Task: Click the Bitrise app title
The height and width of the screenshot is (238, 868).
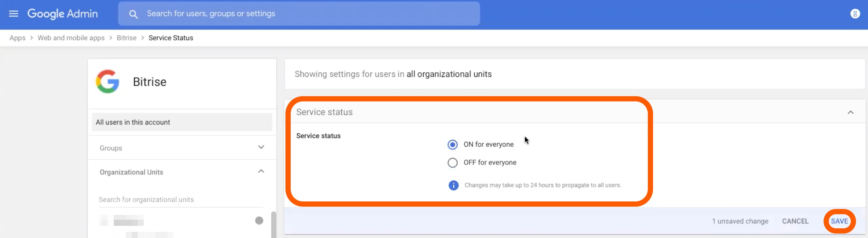Action: (150, 82)
